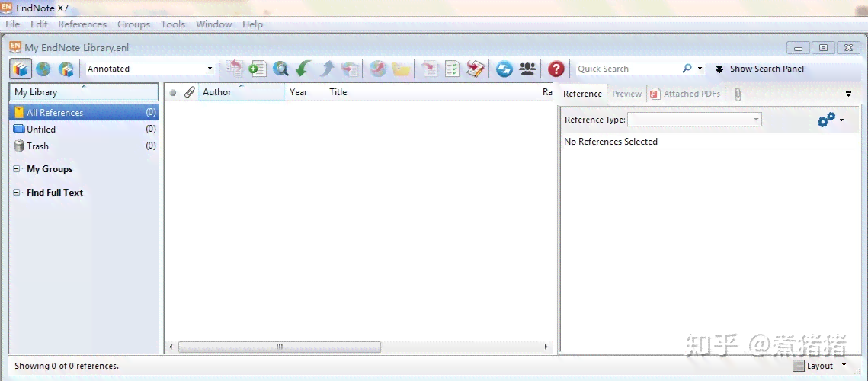Select the Unfiled group
Image resolution: width=868 pixels, height=381 pixels.
click(x=84, y=129)
